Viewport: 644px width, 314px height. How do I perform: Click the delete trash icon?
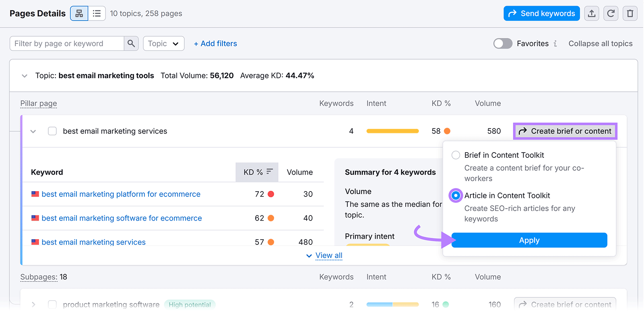(x=630, y=14)
